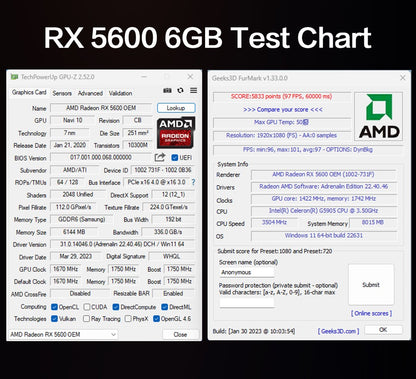Image resolution: width=416 pixels, height=379 pixels.
Task: Click the Memory Size value 6144 MB
Action: click(74, 232)
